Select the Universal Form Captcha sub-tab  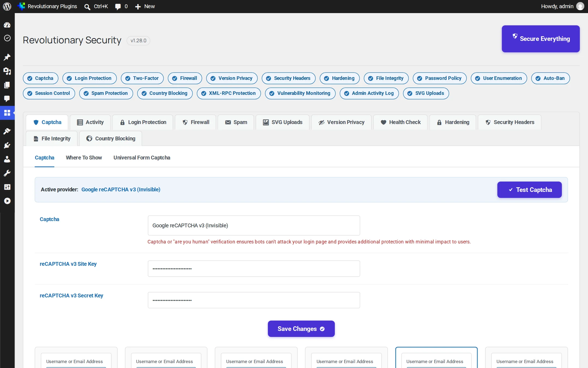(142, 158)
